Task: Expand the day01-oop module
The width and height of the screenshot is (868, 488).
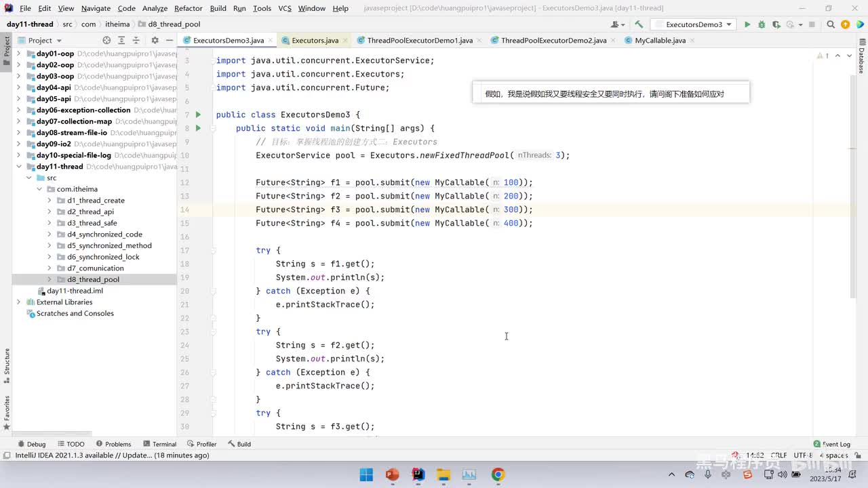Action: pos(18,54)
